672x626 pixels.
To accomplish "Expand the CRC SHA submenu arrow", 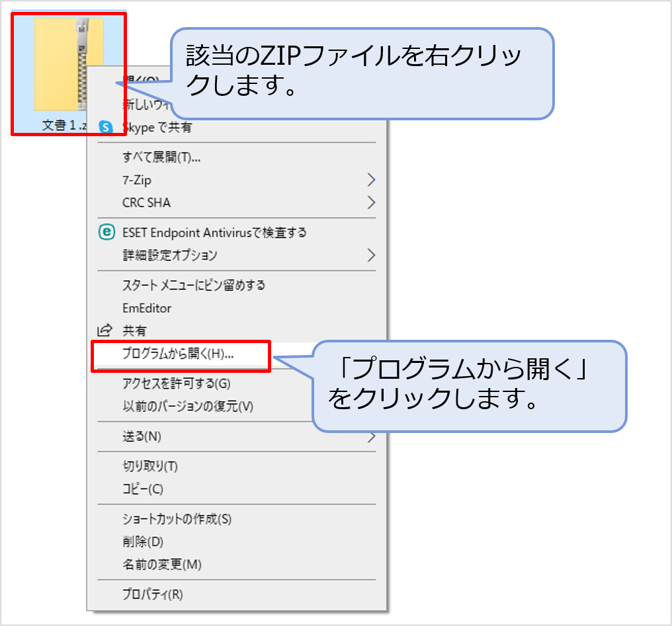I will (x=371, y=202).
